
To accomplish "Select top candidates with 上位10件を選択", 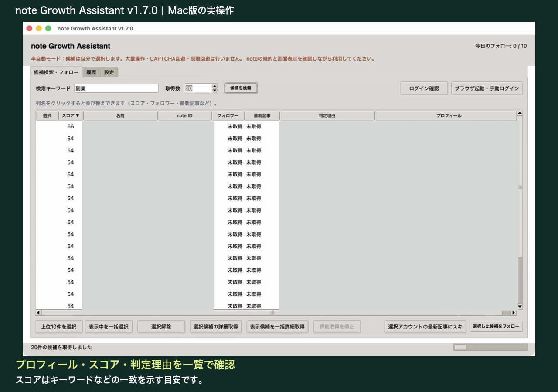I will [x=58, y=327].
